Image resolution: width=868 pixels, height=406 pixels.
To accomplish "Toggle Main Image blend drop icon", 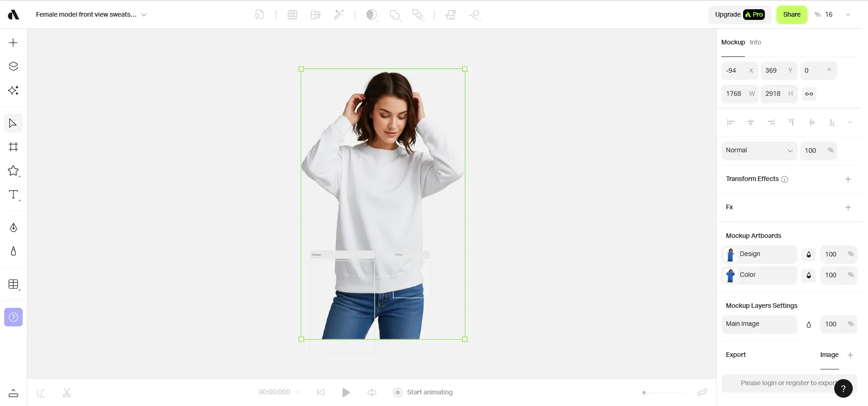I will tap(809, 325).
